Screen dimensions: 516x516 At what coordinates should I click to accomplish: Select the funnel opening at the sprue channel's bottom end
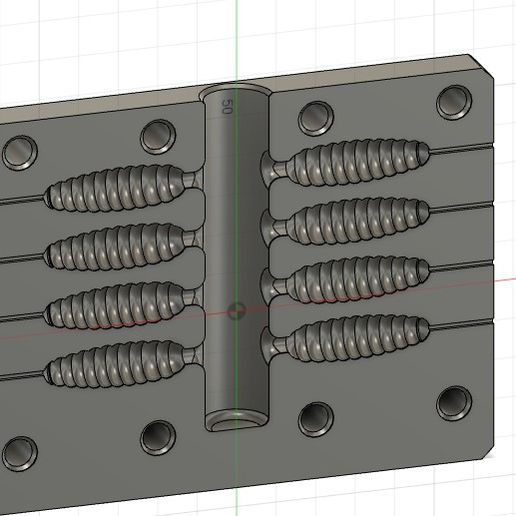coord(236,421)
